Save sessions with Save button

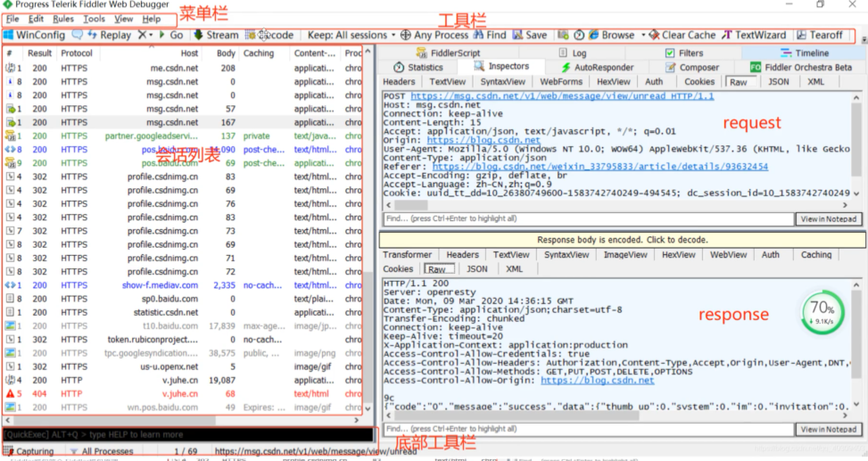point(530,35)
